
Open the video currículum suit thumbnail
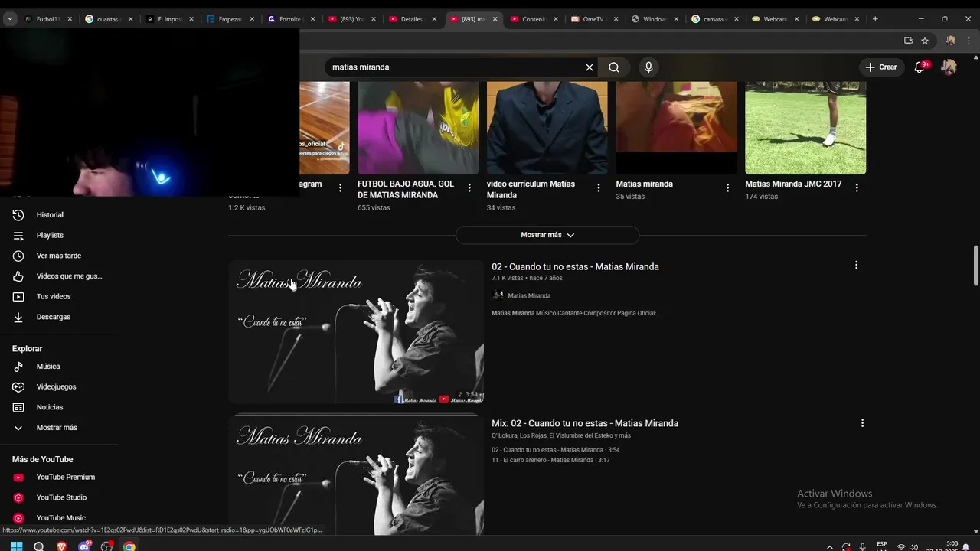pos(547,128)
